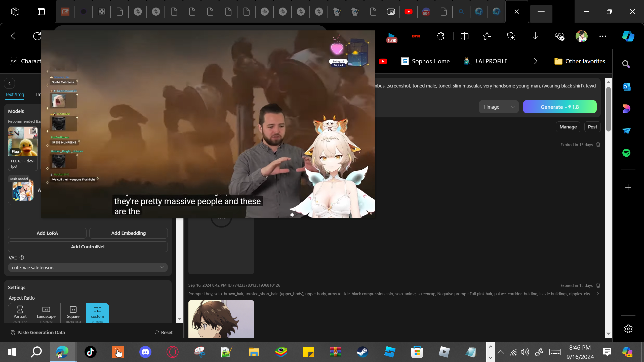The width and height of the screenshot is (644, 362).
Task: Launch Copilot from the toolbar
Action: pos(628,36)
